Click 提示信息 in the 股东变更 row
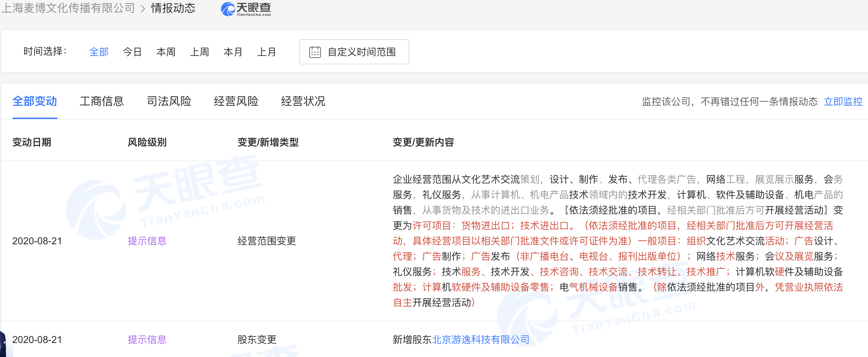 coord(147,339)
